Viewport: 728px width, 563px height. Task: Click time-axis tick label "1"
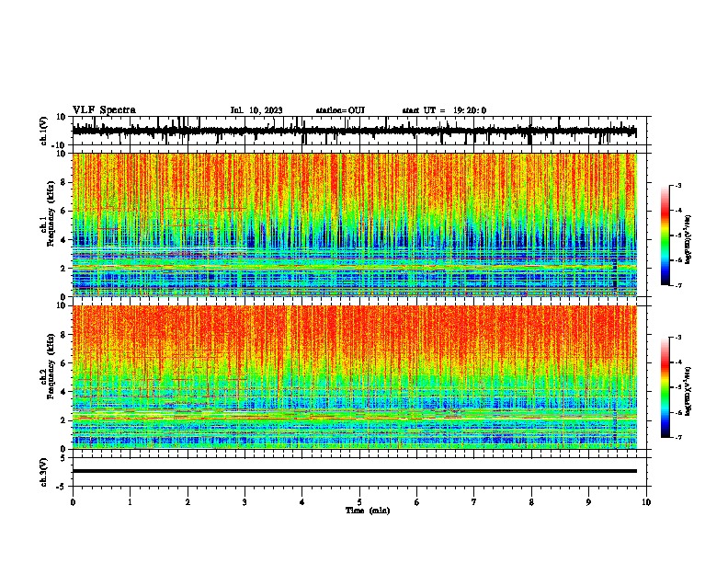pyautogui.click(x=130, y=502)
